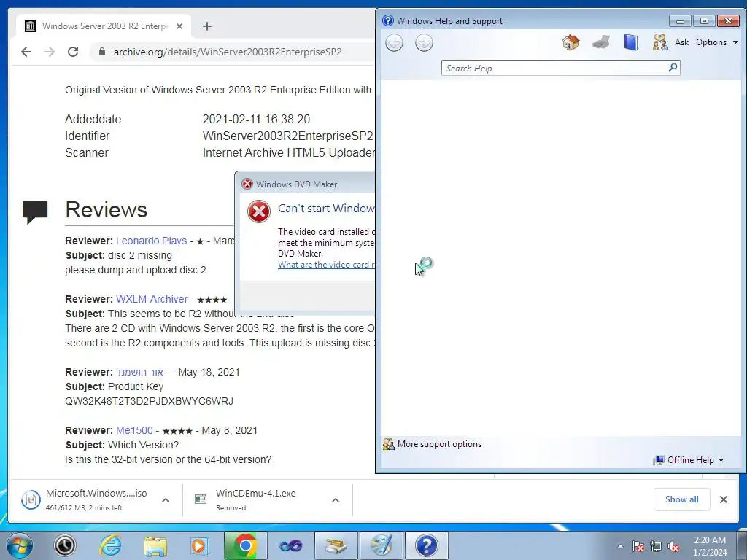Image resolution: width=747 pixels, height=560 pixels.
Task: Close the Windows Server 2003 R2 tab
Action: point(179,26)
